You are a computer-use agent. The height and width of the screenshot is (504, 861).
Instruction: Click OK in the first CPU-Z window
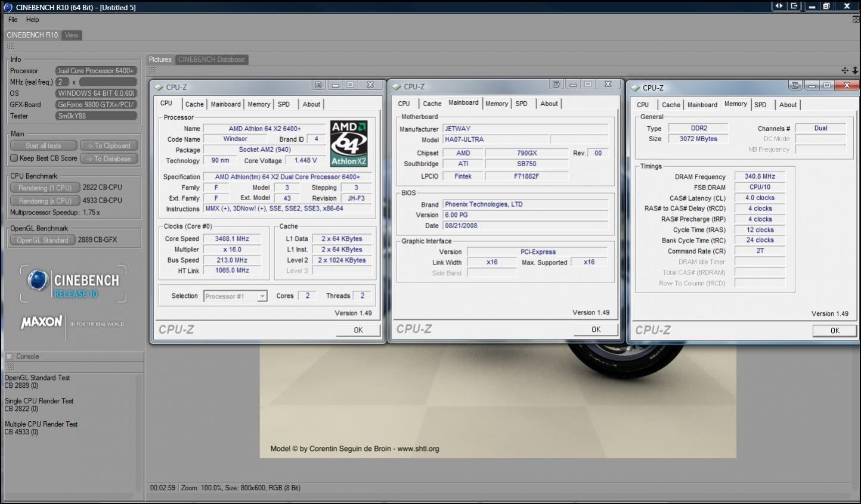click(x=358, y=330)
